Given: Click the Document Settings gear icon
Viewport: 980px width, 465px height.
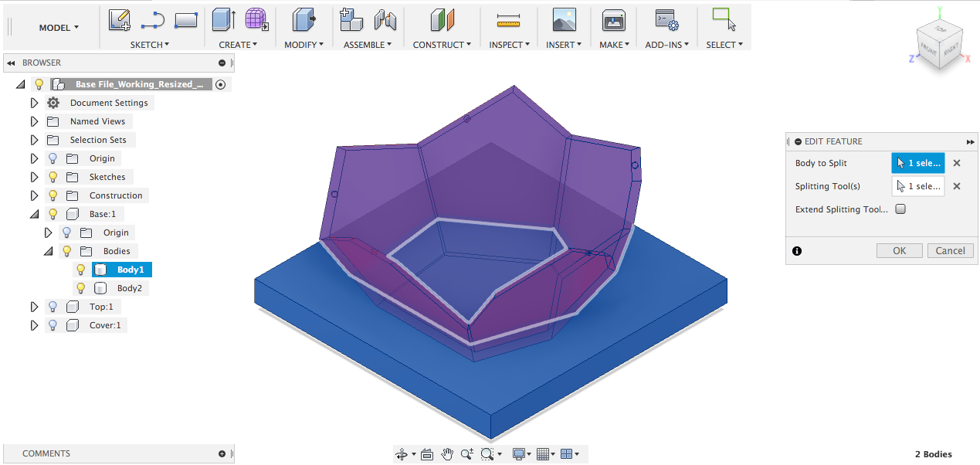Looking at the screenshot, I should coord(53,103).
